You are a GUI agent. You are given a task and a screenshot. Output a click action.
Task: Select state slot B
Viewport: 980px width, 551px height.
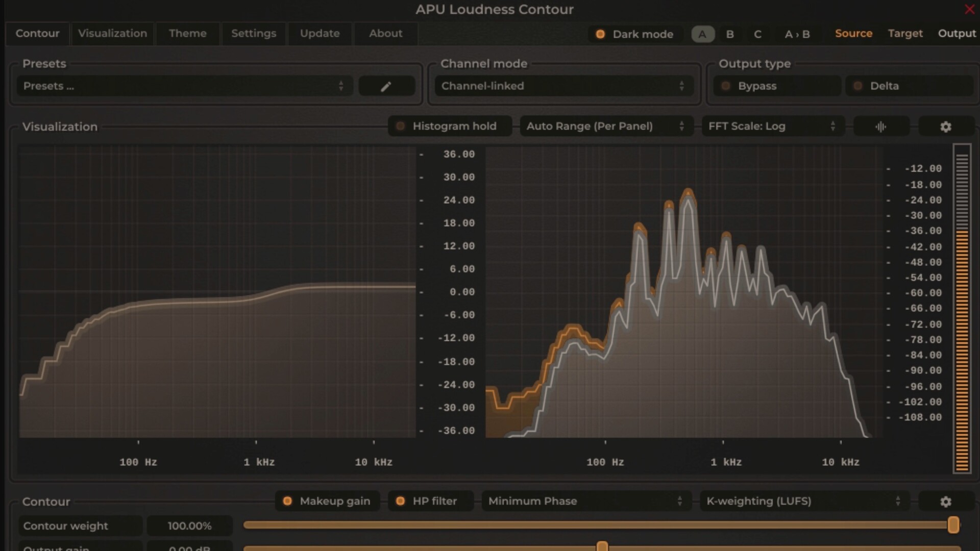(730, 34)
